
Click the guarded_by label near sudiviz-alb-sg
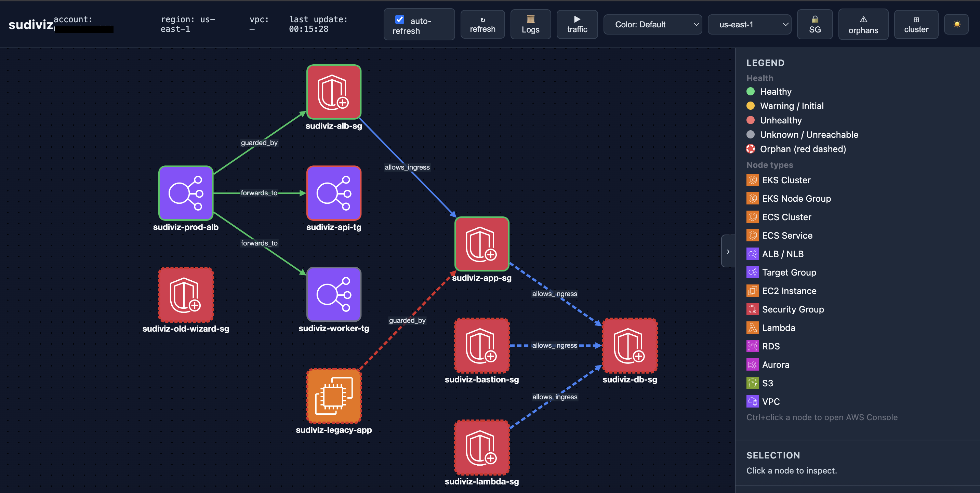pos(259,143)
